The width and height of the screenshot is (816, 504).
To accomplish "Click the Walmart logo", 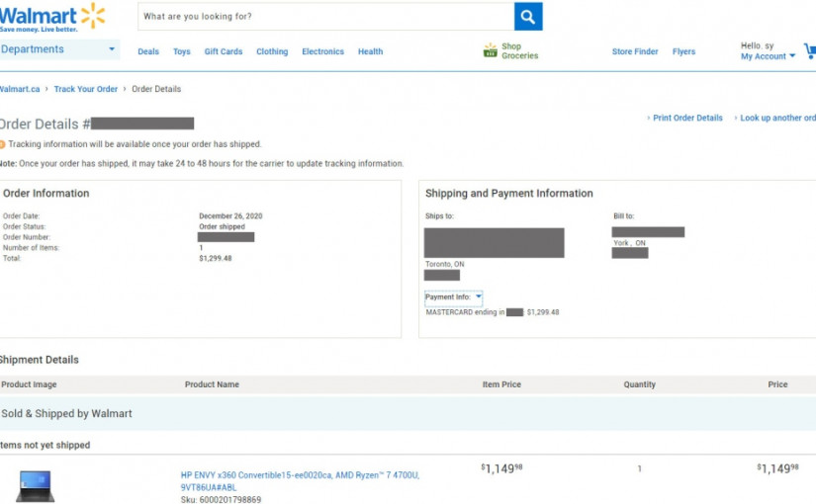I will pos(51,17).
